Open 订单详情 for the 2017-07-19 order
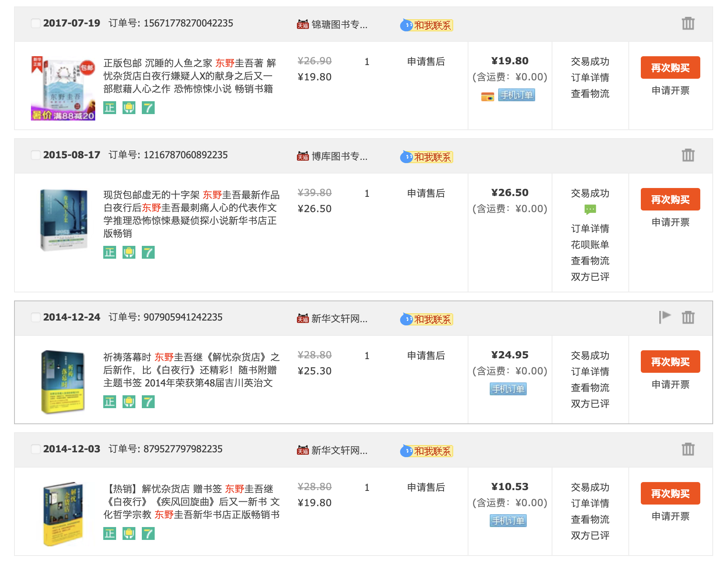The image size is (728, 564). [590, 78]
